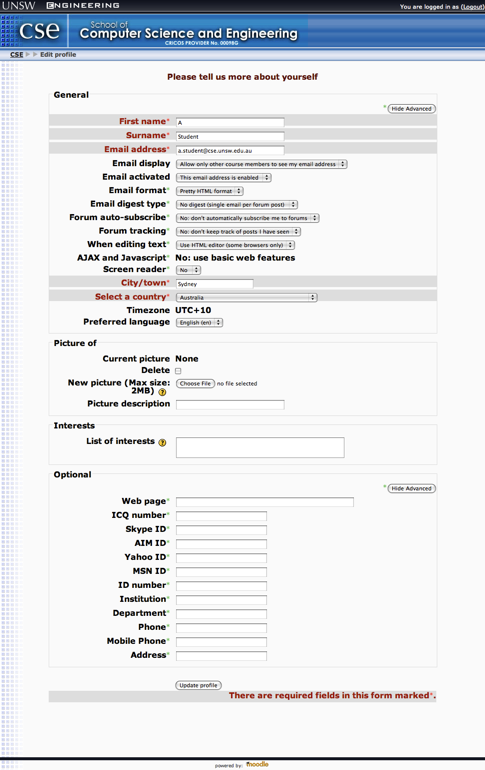Click the Yahoo ID input field
The height and width of the screenshot is (770, 485).
click(x=221, y=558)
